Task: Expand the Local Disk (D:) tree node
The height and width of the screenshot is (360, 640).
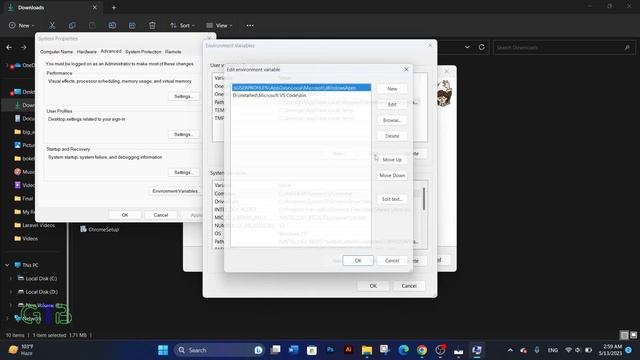Action: click(x=11, y=292)
